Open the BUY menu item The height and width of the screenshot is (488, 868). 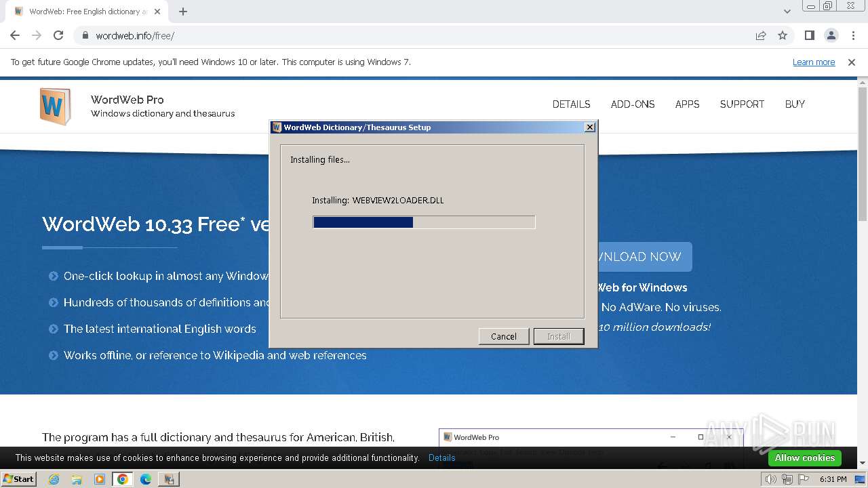[x=795, y=104]
